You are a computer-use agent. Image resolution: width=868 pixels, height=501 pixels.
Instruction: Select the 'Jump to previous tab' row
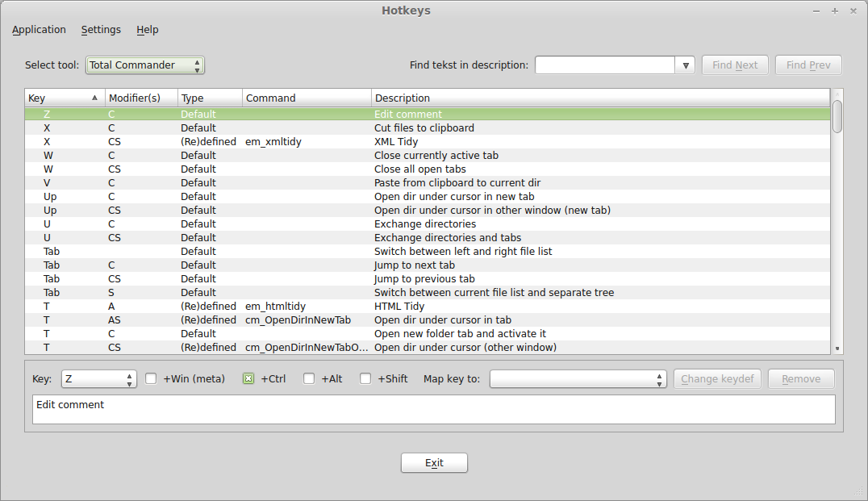[428, 279]
